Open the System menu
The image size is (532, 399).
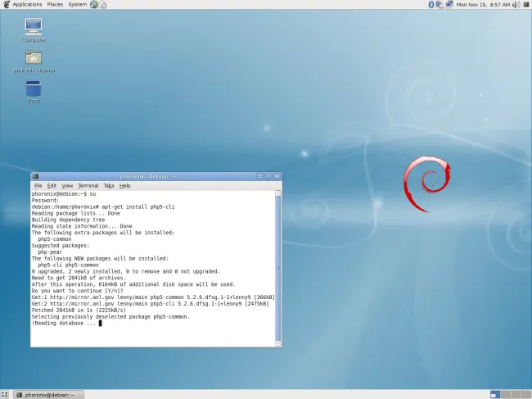point(78,5)
